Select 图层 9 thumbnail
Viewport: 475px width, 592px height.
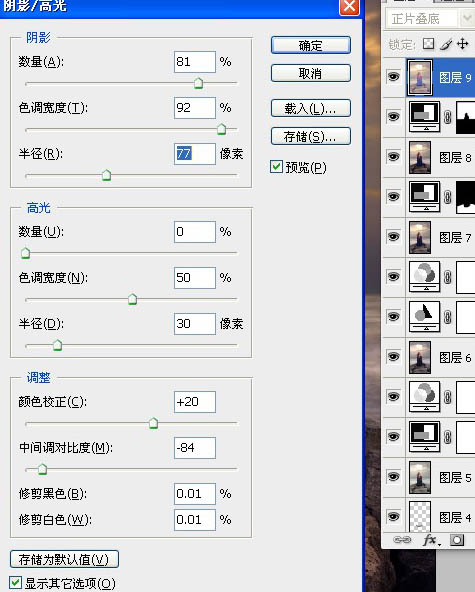click(420, 77)
